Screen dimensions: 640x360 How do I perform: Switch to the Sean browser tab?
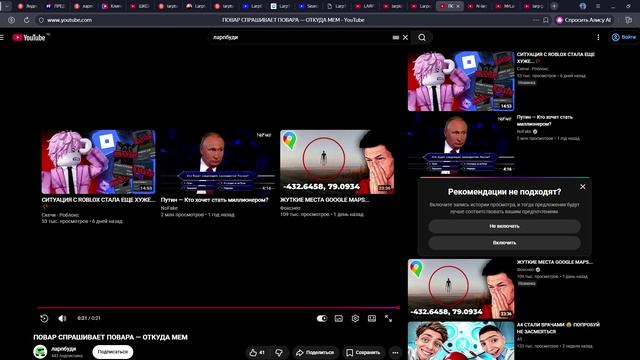click(x=309, y=6)
